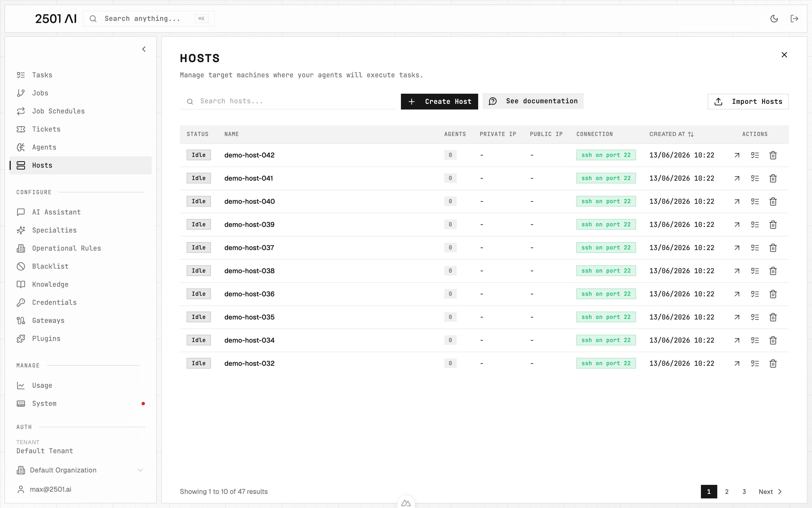Delete demo-host-042 trash icon
The height and width of the screenshot is (508, 812).
773,155
